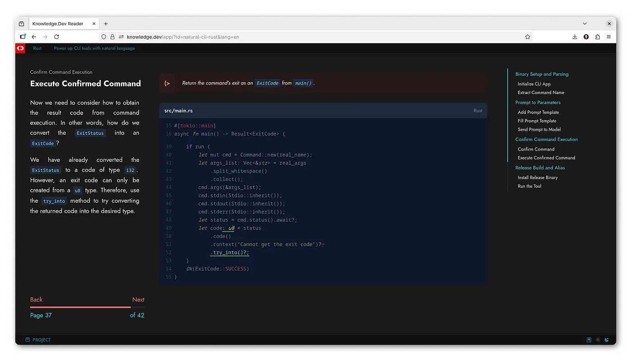Click the Rust menu item in the app header

click(x=37, y=48)
